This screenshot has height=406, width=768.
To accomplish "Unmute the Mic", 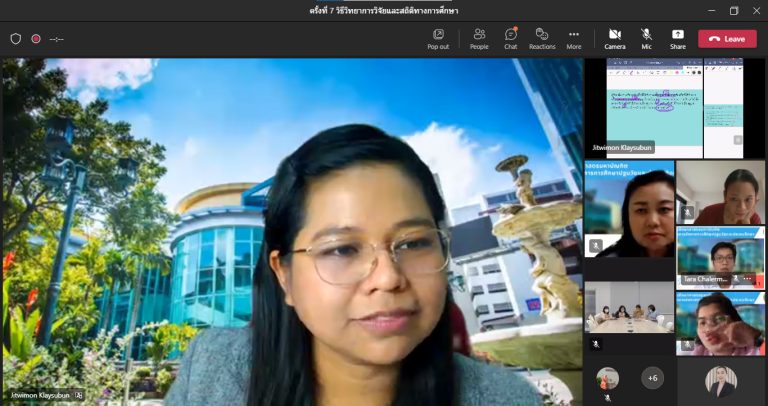I will [x=647, y=38].
